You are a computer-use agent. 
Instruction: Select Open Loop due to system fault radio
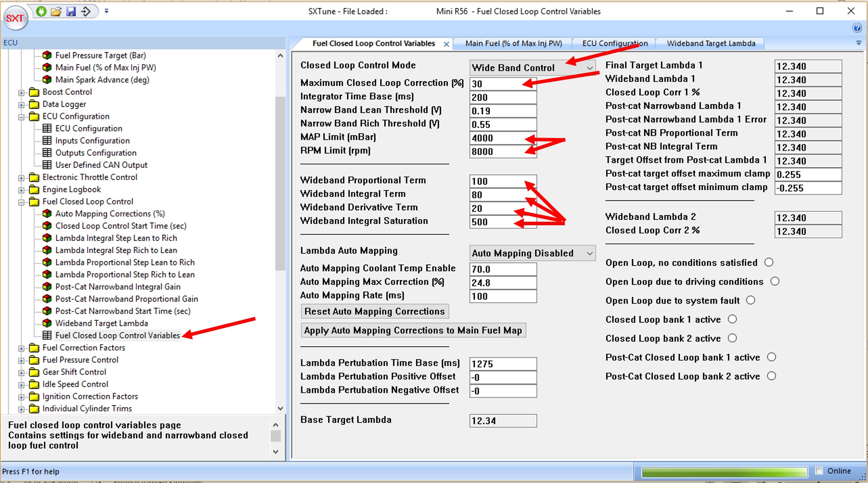coord(750,300)
